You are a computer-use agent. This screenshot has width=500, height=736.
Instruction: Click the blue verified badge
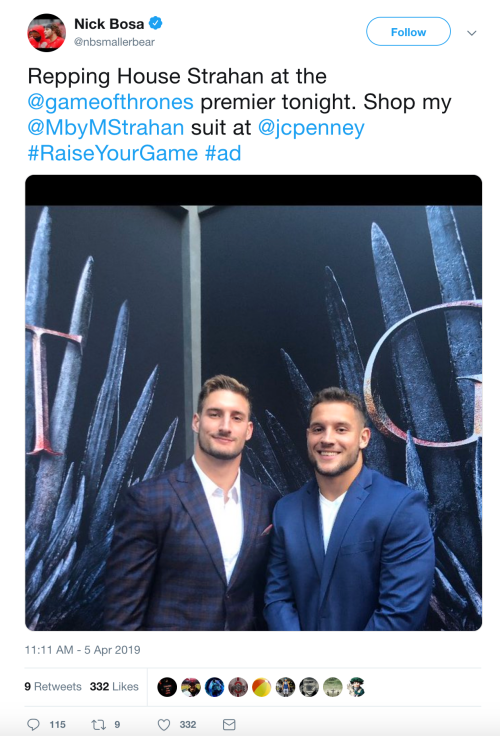(x=156, y=23)
